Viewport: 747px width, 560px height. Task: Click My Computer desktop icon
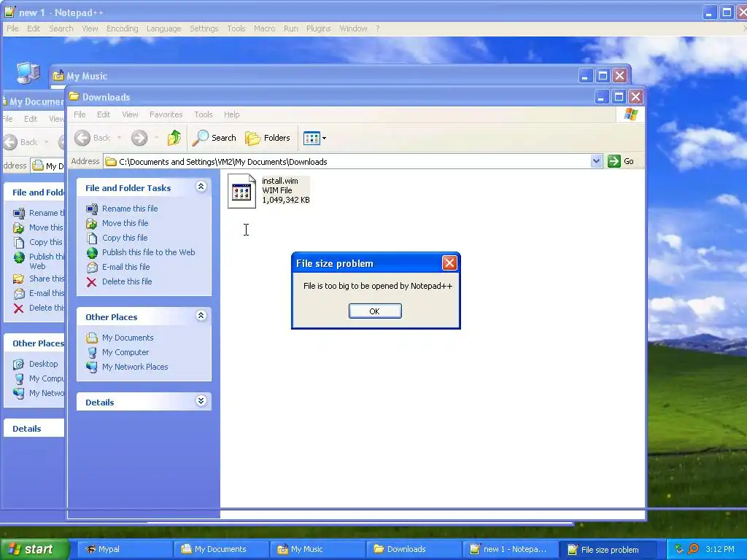28,73
